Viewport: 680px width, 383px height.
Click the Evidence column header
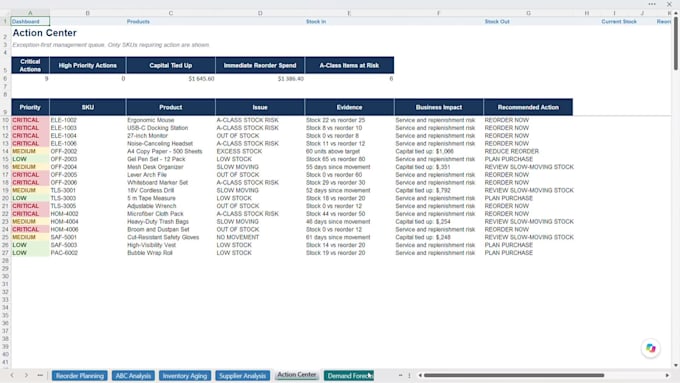[349, 107]
